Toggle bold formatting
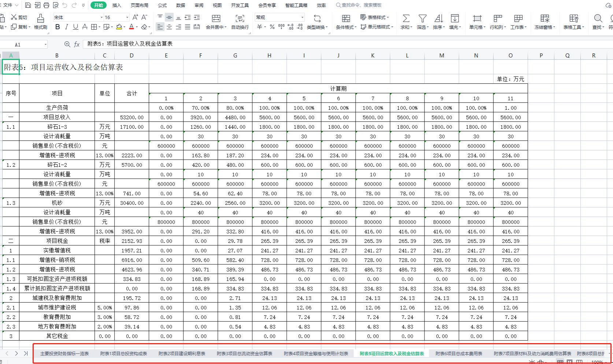The height and width of the screenshot is (364, 613). 57,27
